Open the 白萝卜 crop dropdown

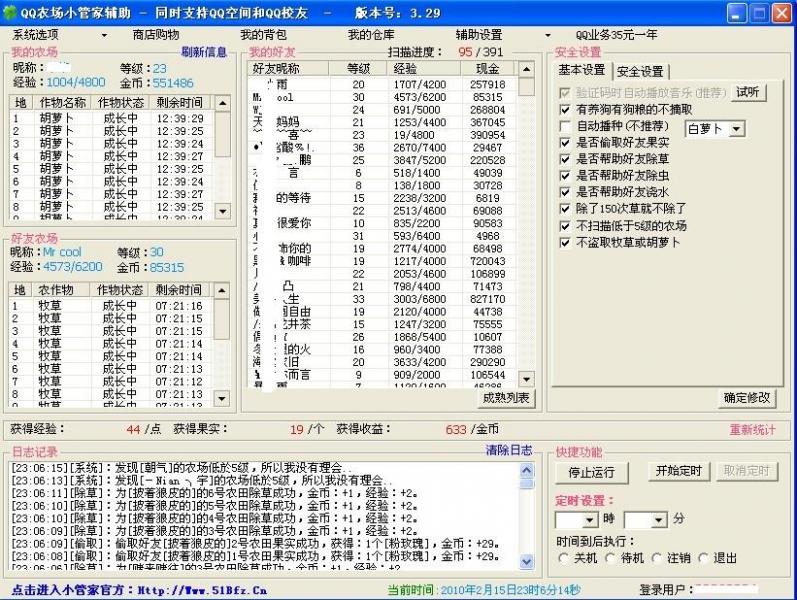tap(736, 129)
